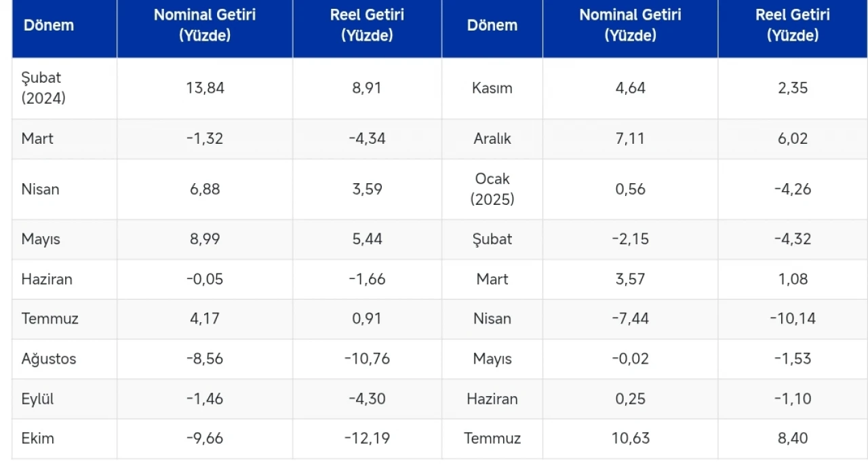Click the Şubat (2024) period cell
This screenshot has width=868, height=466.
43,88
